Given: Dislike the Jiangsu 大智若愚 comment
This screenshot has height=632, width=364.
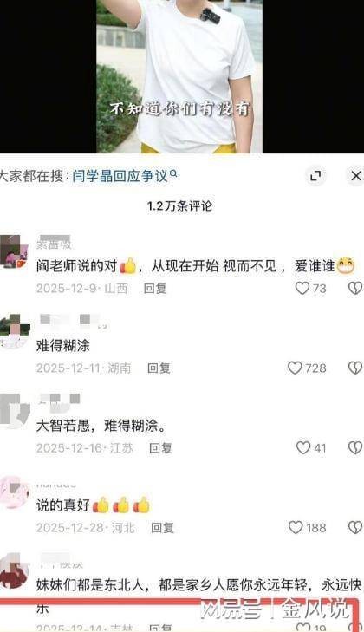Looking at the screenshot, I should (x=355, y=448).
